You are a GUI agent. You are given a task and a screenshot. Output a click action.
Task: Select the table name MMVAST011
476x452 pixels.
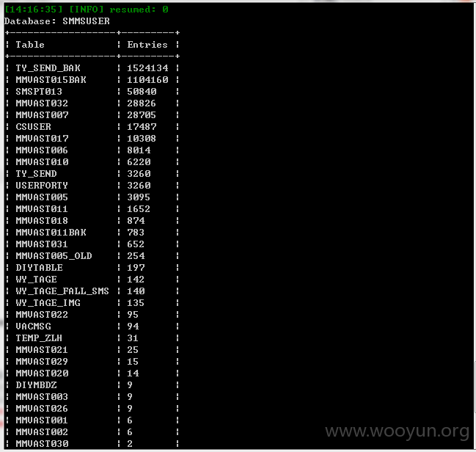(42, 209)
